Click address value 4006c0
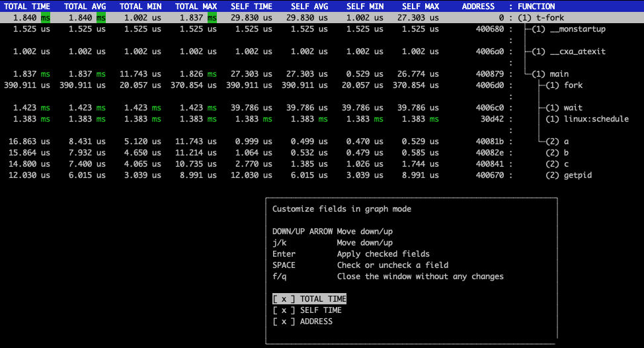The height and width of the screenshot is (348, 644). [489, 108]
